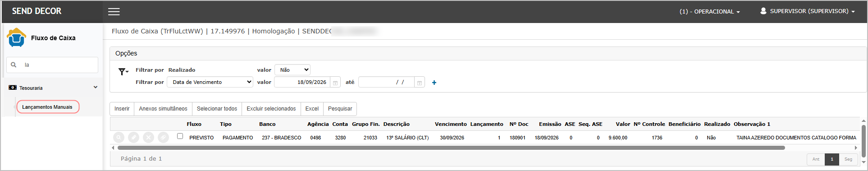Click the Pesquisar button
868x171 pixels.
(x=340, y=109)
